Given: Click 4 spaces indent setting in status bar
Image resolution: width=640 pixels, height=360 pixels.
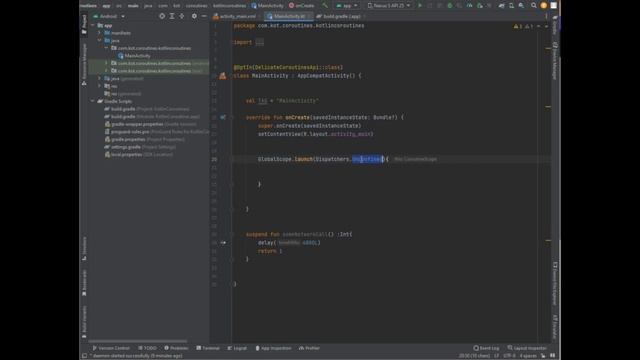Looking at the screenshot, I should tap(528, 356).
